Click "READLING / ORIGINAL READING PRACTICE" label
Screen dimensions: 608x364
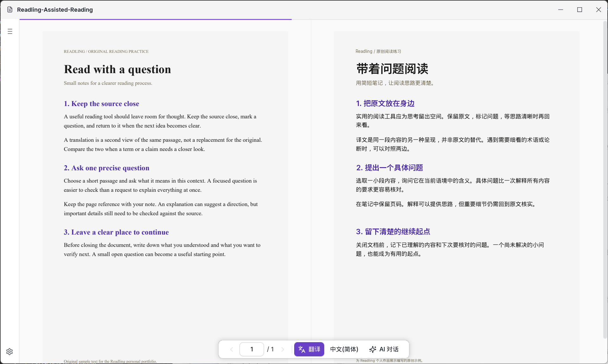(x=106, y=51)
